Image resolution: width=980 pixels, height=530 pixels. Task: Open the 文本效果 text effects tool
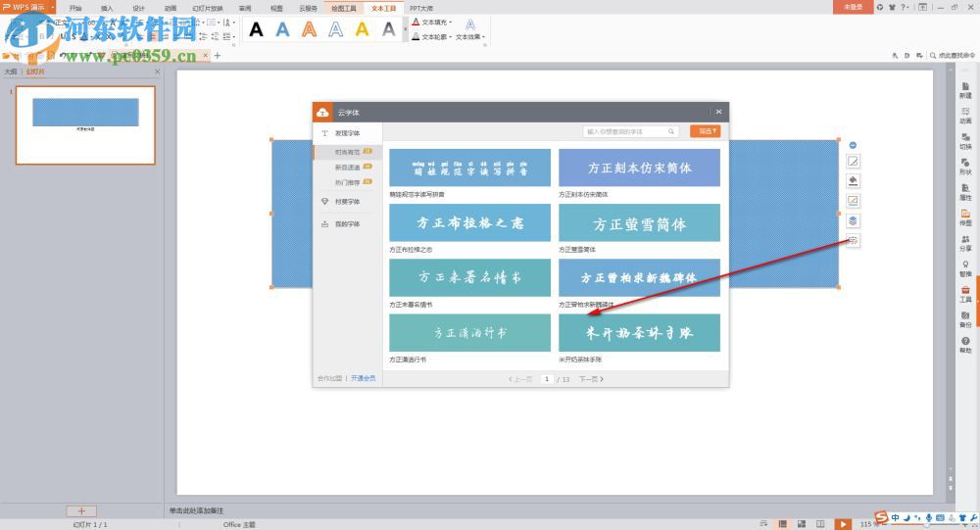pos(470,28)
